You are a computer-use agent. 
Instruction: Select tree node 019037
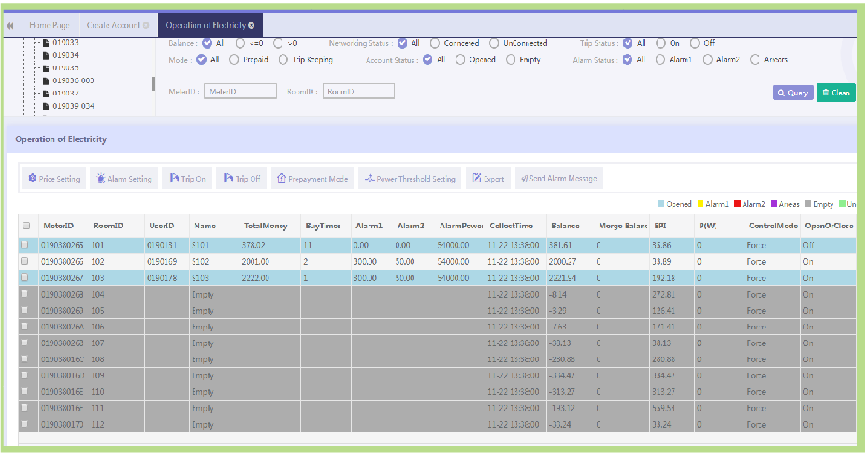tap(65, 93)
